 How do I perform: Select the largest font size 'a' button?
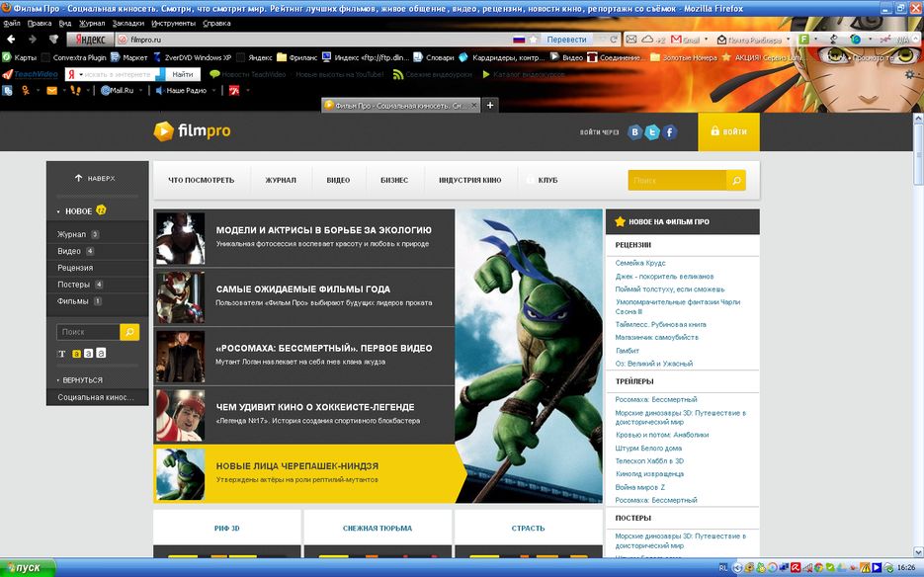point(101,353)
